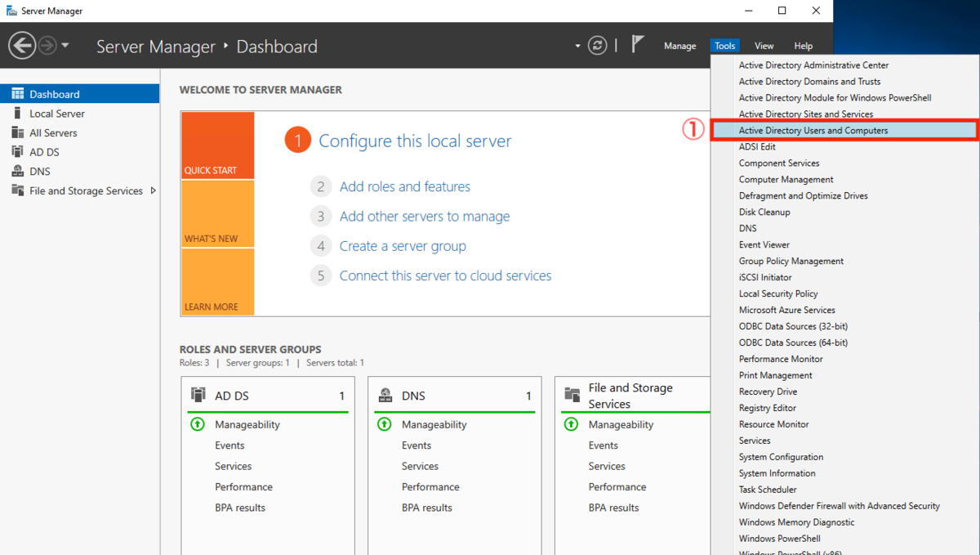Open the View menu
Image resolution: width=980 pixels, height=555 pixels.
click(764, 46)
